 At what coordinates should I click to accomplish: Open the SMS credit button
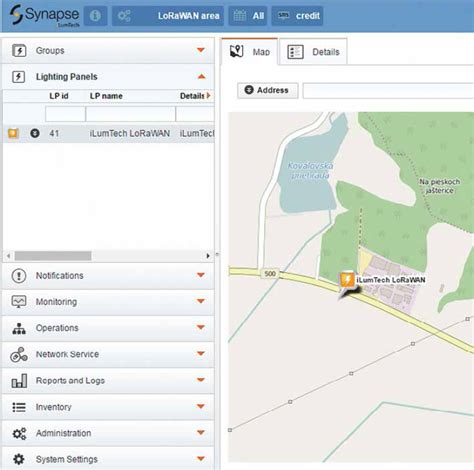(297, 16)
